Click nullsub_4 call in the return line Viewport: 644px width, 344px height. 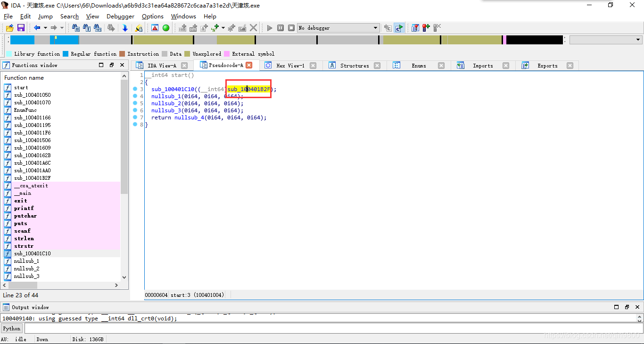(x=189, y=117)
